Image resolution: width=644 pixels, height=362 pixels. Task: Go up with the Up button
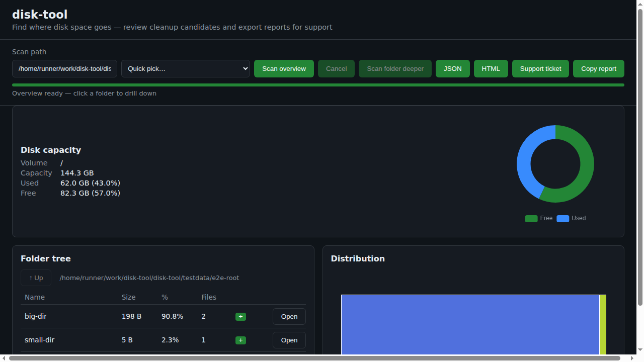click(36, 278)
